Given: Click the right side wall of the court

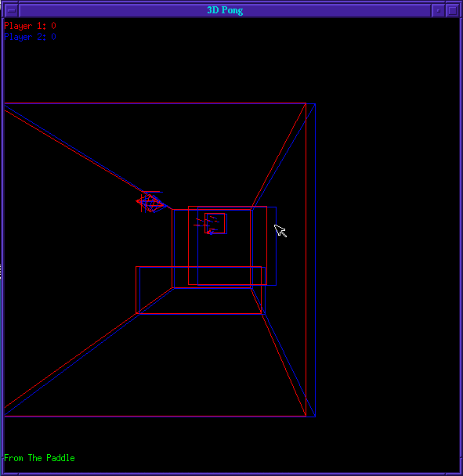Looking at the screenshot, I should pos(286,304).
